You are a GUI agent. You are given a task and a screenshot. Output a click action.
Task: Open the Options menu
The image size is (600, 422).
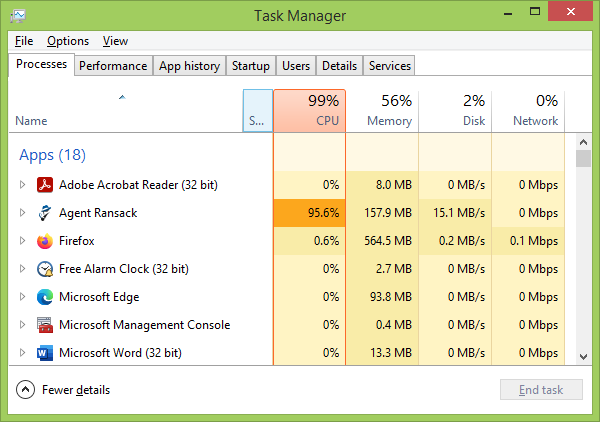pos(68,41)
